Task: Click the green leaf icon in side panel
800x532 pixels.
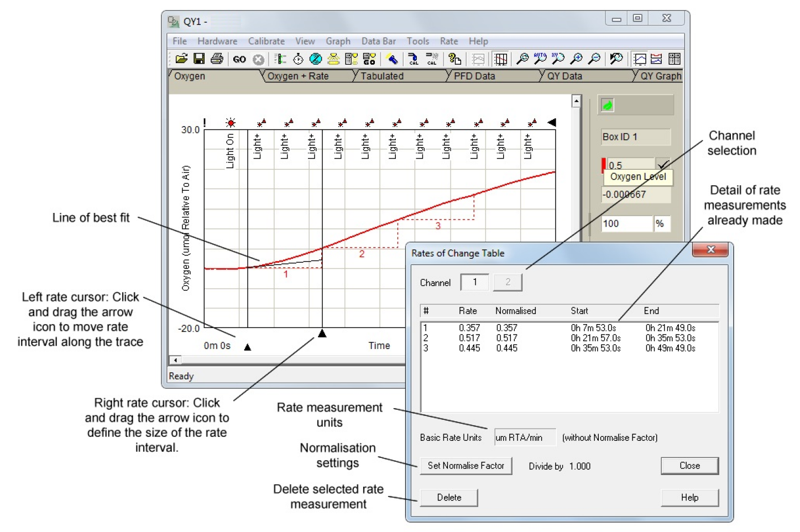Action: [607, 105]
